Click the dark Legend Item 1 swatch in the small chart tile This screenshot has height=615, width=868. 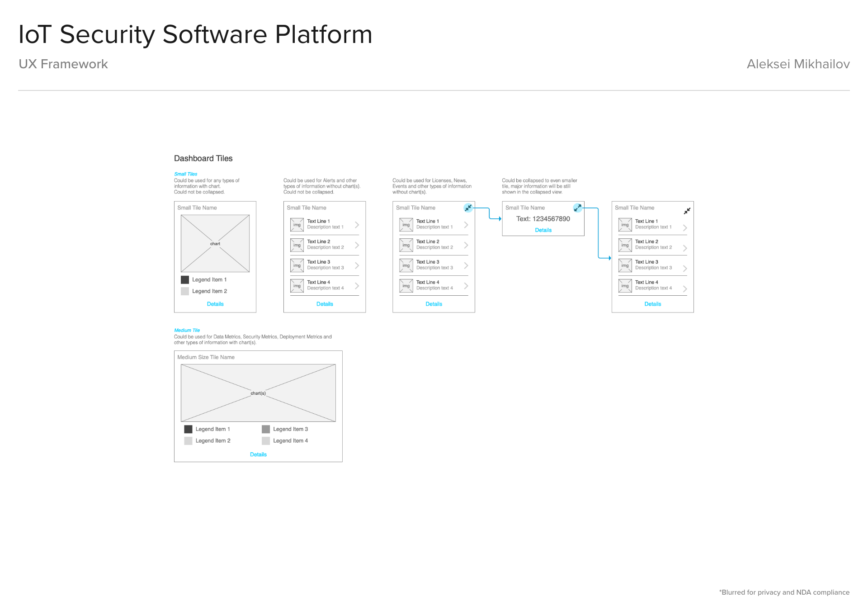coord(185,280)
